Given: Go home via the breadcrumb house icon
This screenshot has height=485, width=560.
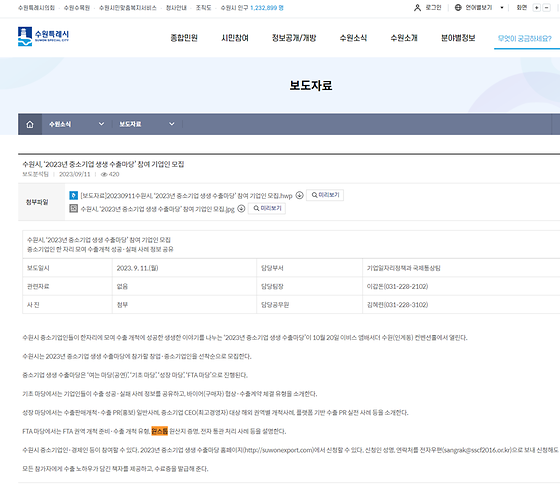Looking at the screenshot, I should pyautogui.click(x=30, y=124).
